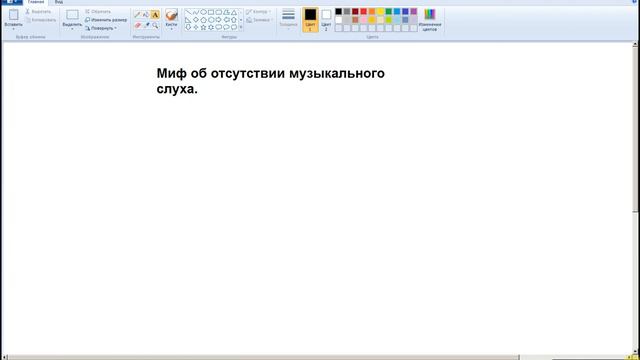Pick the green color swatch

pyautogui.click(x=389, y=11)
